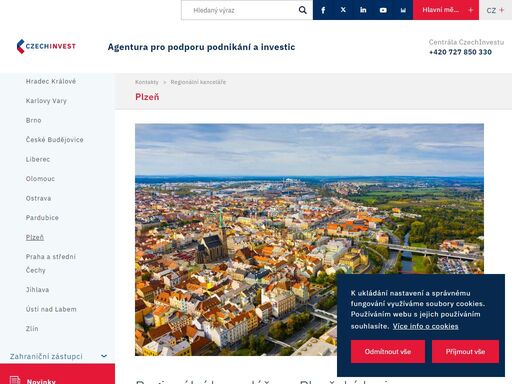Select Jihlava in sidebar
Image resolution: width=512 pixels, height=384 pixels.
click(38, 290)
